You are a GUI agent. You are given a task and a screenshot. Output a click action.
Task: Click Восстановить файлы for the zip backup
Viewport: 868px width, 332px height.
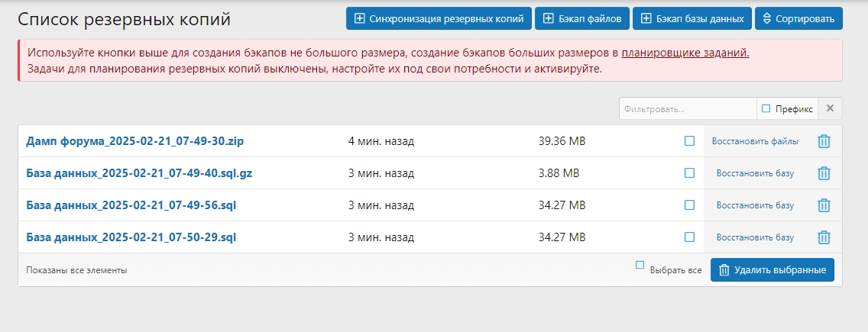755,141
